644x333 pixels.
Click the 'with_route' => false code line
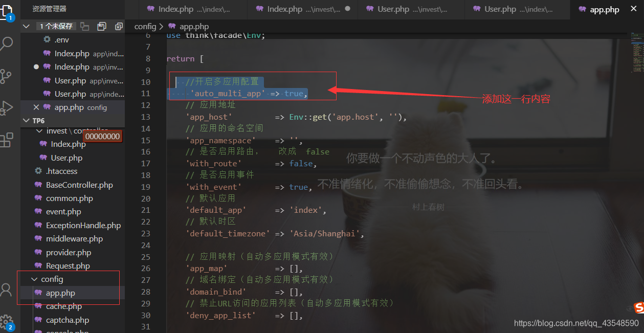tap(251, 163)
